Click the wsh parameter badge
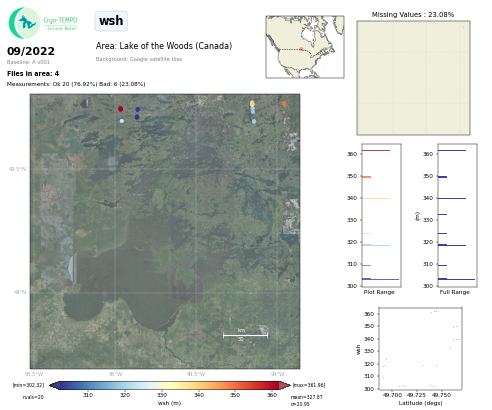Viewport: 492px width, 410px height. [111, 21]
